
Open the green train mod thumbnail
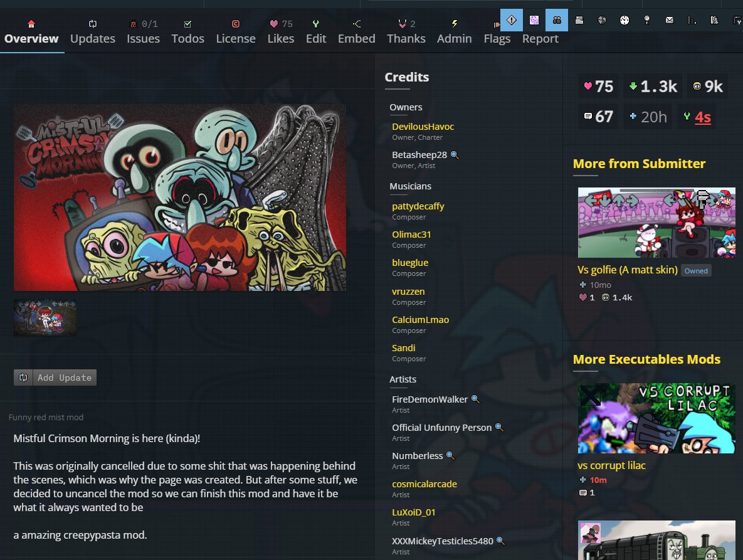click(656, 540)
